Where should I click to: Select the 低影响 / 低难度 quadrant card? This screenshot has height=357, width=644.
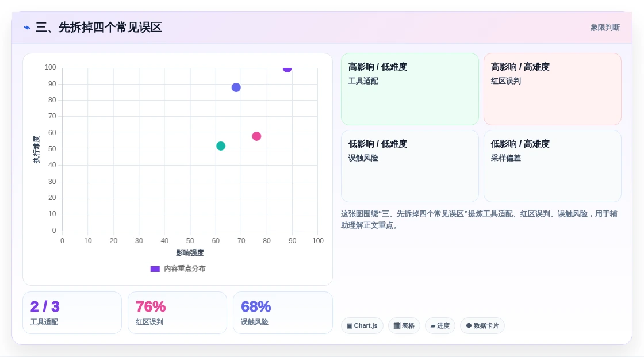click(x=410, y=166)
